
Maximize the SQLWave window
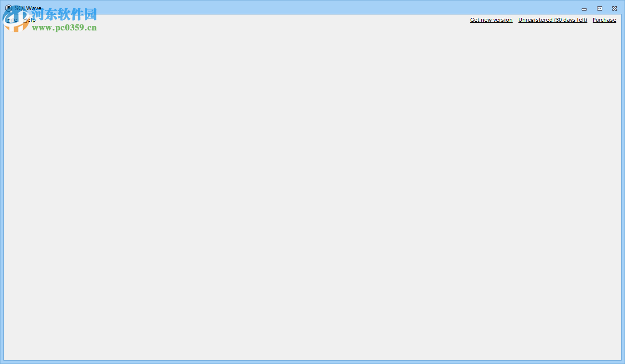[x=599, y=8]
